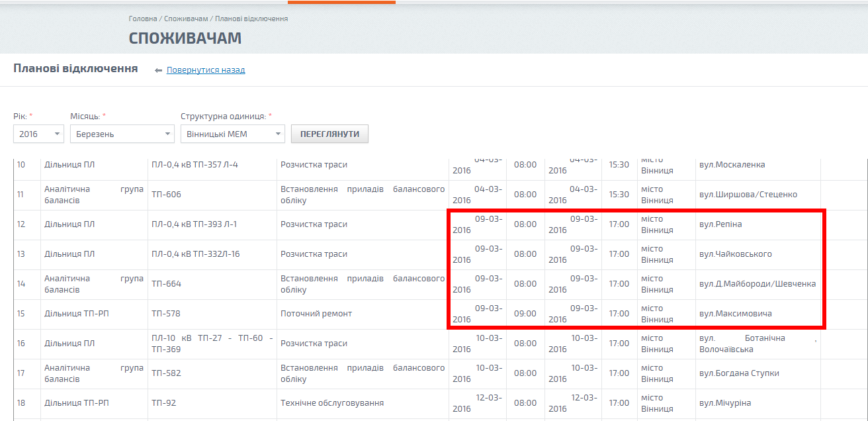Click the ТП-578 object cell
The width and height of the screenshot is (868, 421).
[166, 314]
